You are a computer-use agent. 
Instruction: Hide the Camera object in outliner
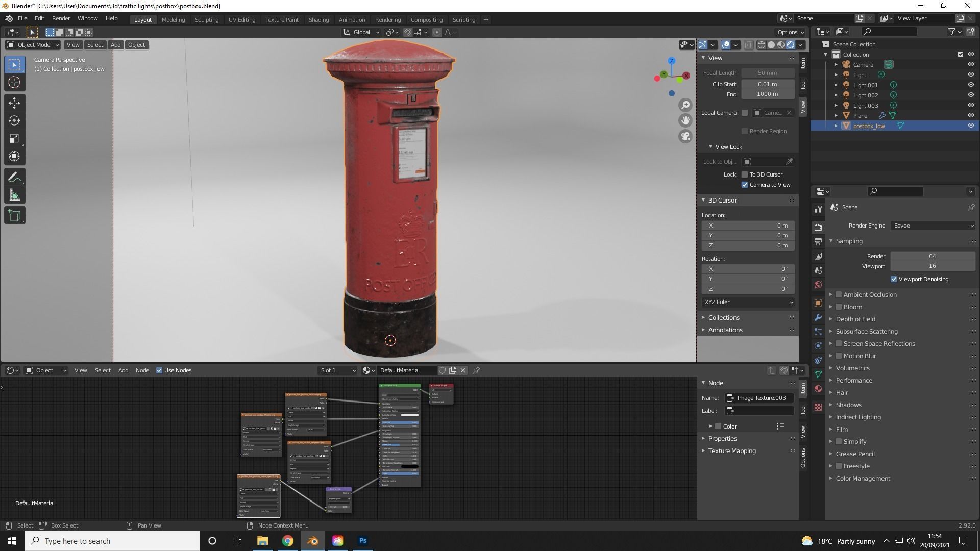971,64
